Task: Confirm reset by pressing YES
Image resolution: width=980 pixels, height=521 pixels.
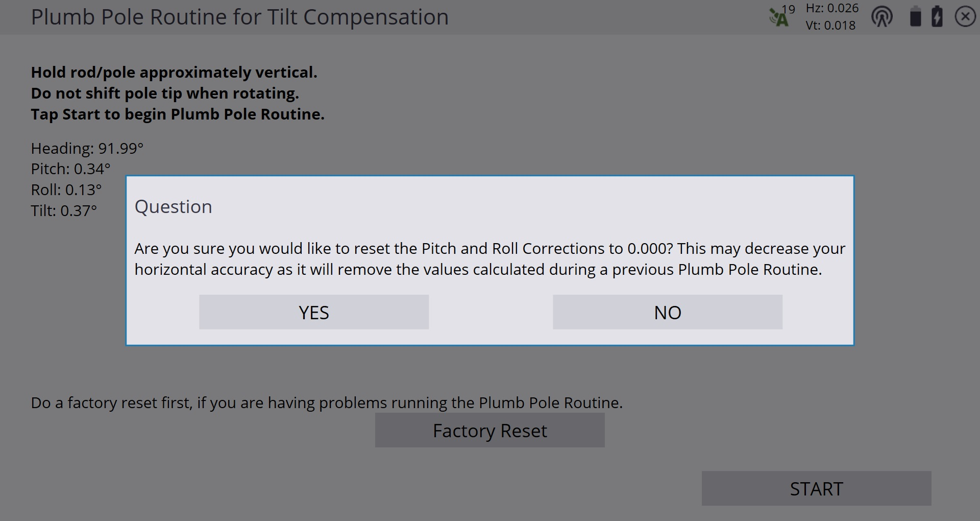Action: 314,312
